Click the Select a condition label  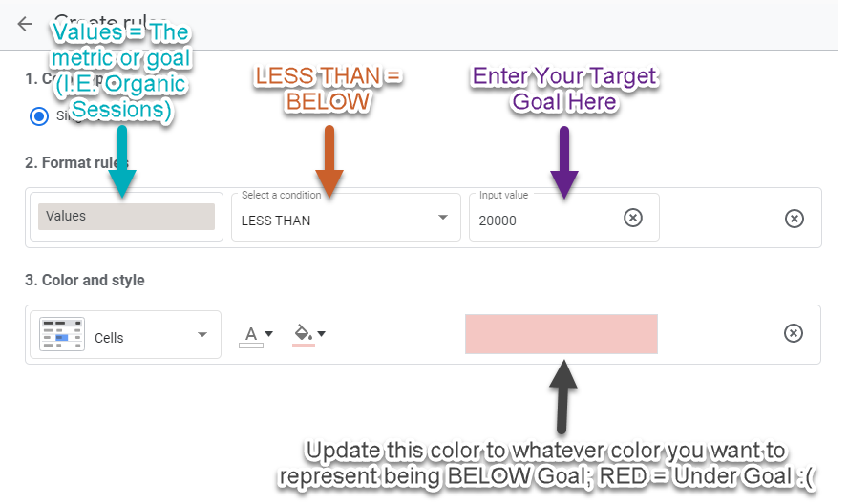pos(281,195)
